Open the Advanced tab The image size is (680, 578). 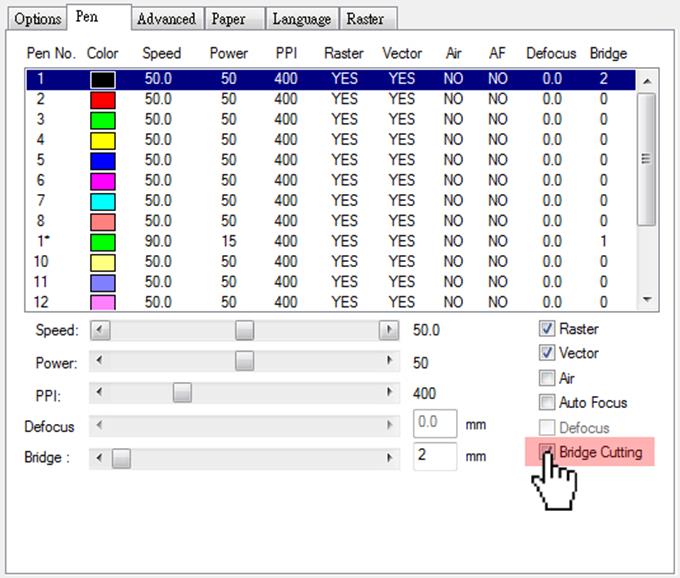[166, 19]
